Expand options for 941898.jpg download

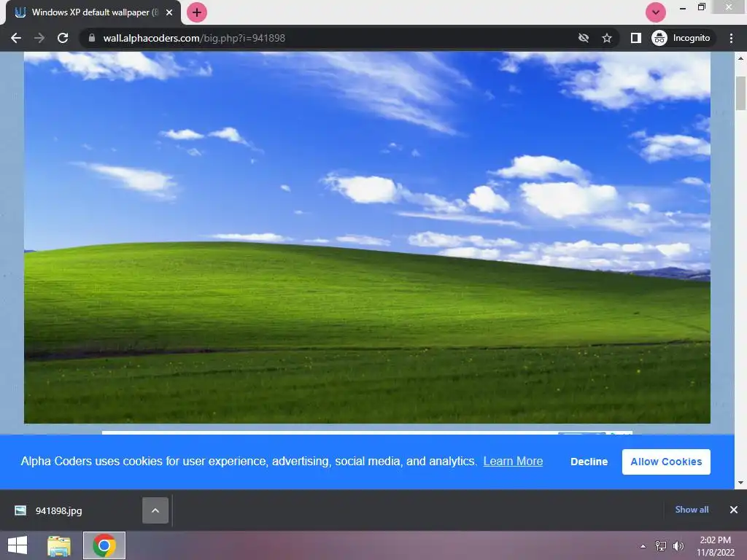click(x=155, y=510)
